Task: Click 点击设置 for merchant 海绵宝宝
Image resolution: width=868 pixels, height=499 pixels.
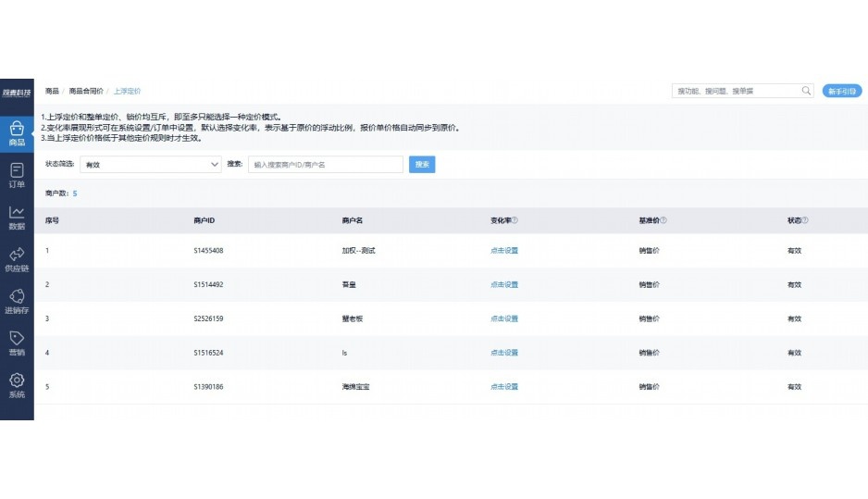Action: coord(504,386)
